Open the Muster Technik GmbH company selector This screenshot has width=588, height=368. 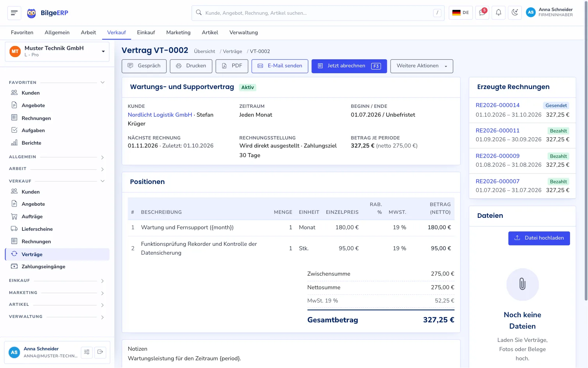[x=57, y=52]
